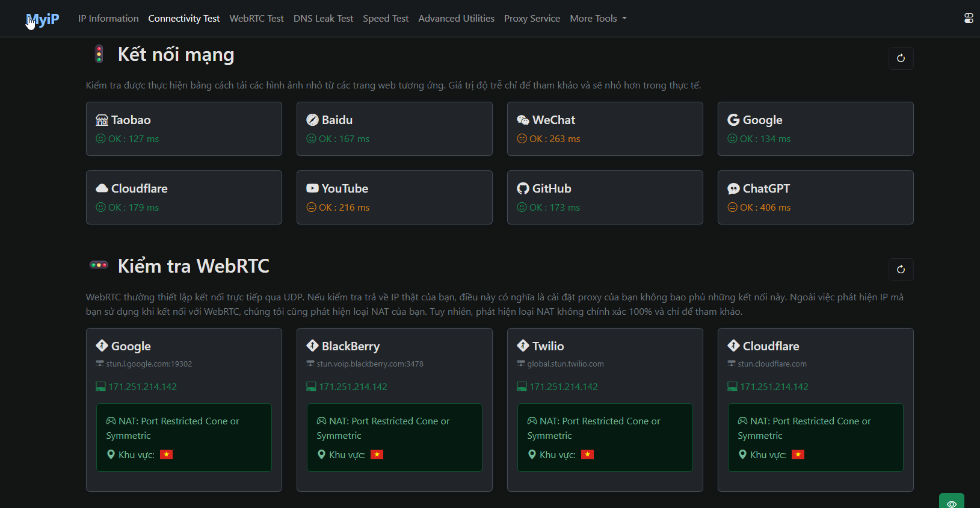Switch to Speed Test
Viewport: 980px width, 508px height.
(386, 19)
